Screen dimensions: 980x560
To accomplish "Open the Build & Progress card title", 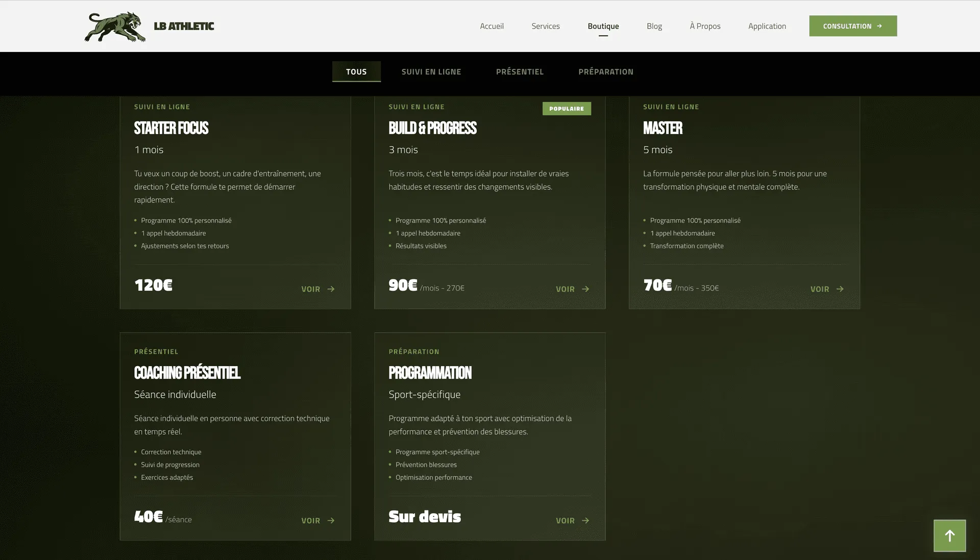I will pyautogui.click(x=432, y=128).
